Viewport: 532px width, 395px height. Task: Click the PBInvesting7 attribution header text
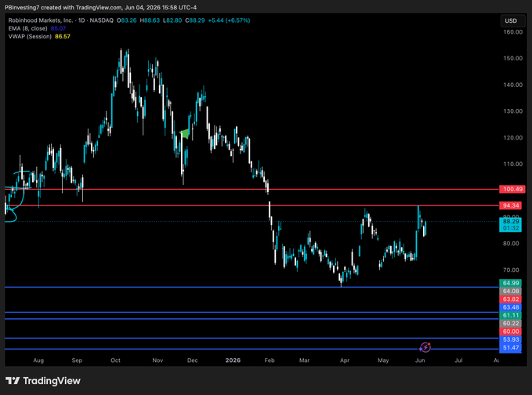(x=100, y=8)
